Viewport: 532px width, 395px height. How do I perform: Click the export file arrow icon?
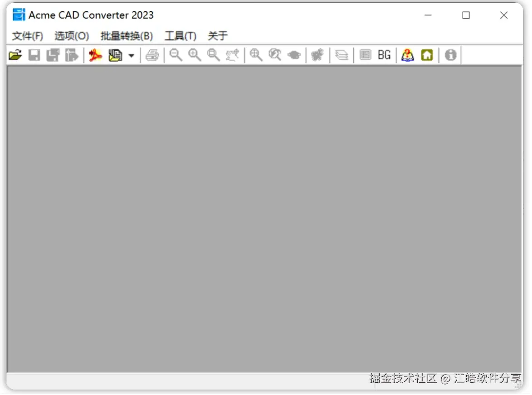[x=72, y=55]
